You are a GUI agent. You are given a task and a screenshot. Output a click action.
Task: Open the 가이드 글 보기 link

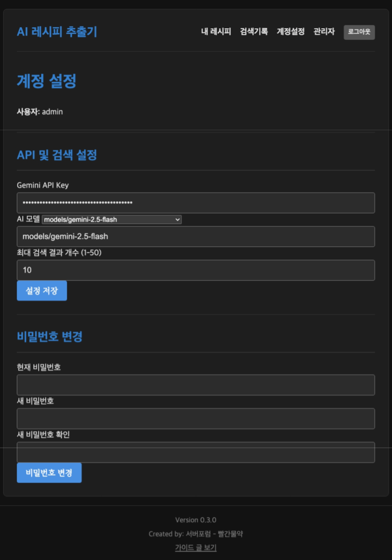[x=196, y=548]
